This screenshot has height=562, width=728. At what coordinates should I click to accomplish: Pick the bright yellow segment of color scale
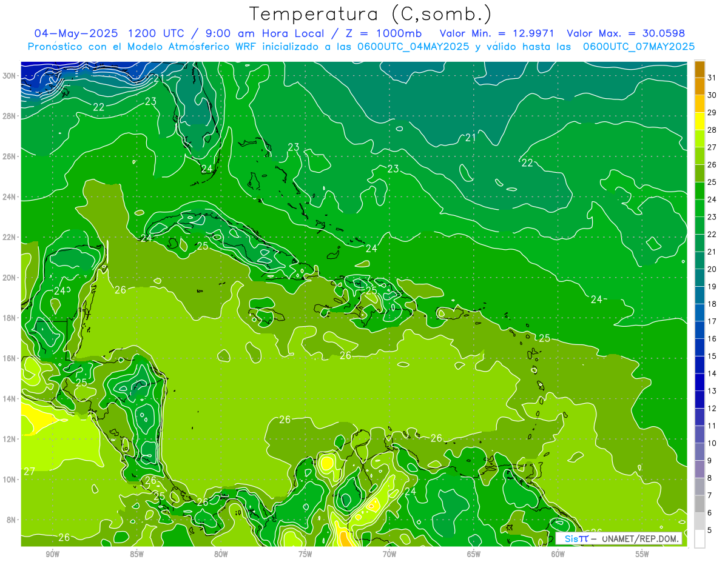[699, 121]
